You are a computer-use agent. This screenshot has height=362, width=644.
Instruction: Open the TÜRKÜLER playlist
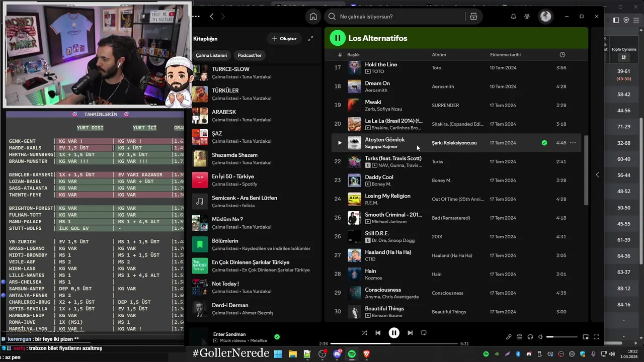(x=254, y=94)
